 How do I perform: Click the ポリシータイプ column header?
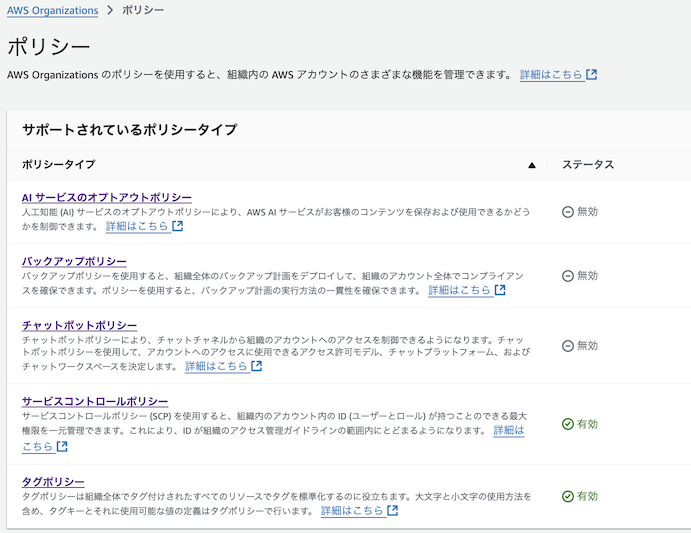click(59, 164)
